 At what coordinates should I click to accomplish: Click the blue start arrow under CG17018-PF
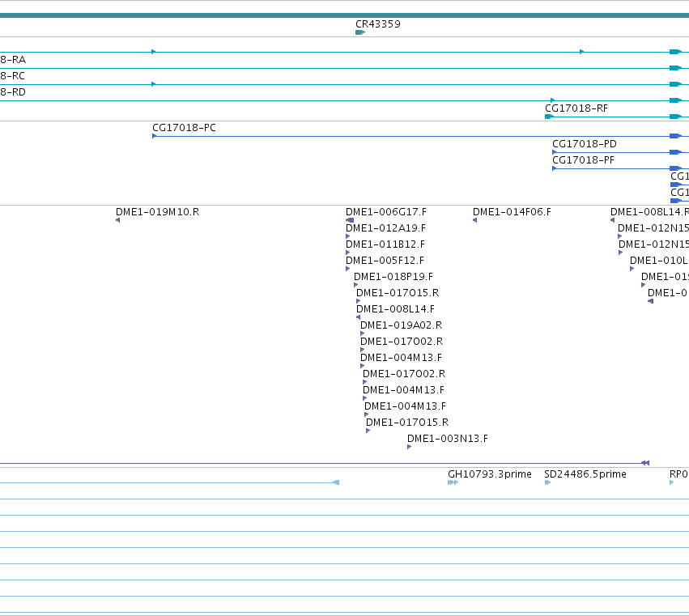[x=555, y=168]
